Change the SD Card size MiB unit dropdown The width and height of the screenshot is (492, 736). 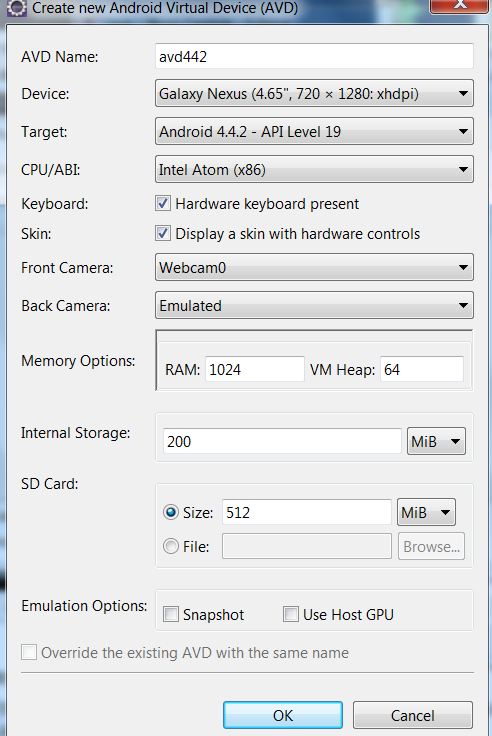[x=426, y=512]
